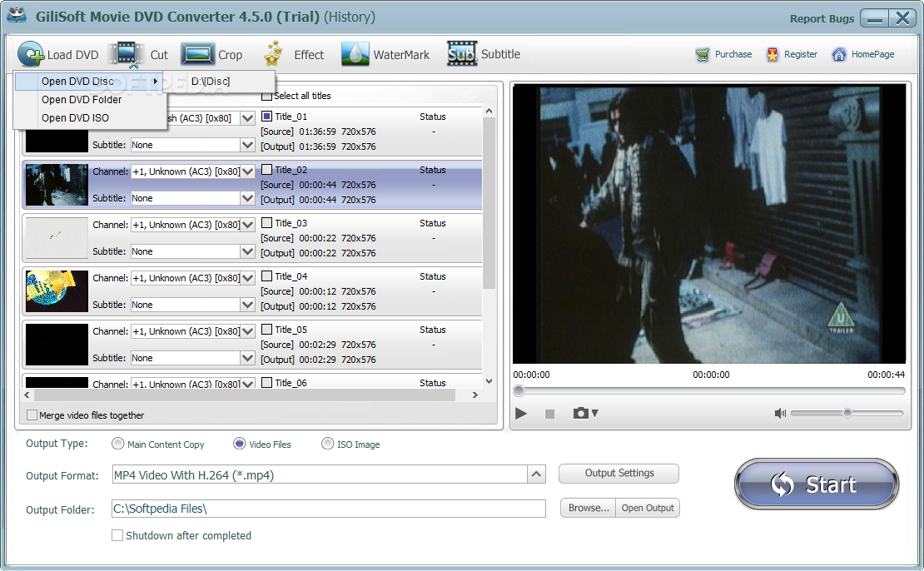Image resolution: width=924 pixels, height=571 pixels.
Task: Click the Output Settings button
Action: coord(618,473)
